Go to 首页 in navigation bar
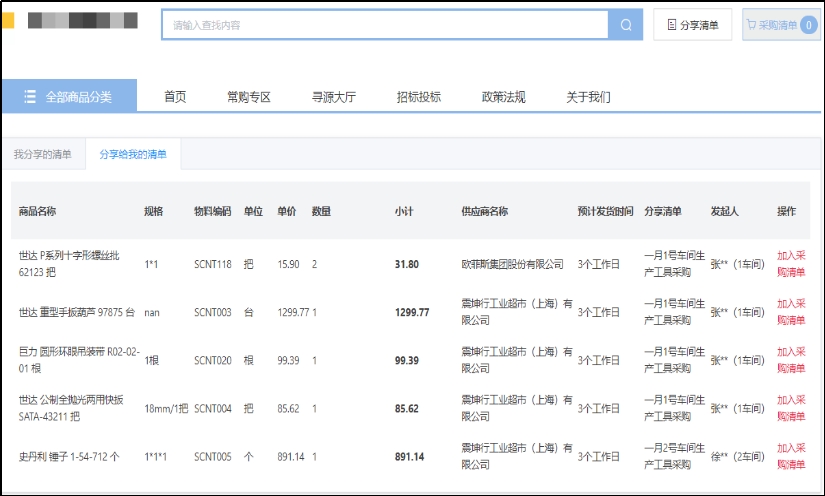This screenshot has width=825, height=496. 175,97
